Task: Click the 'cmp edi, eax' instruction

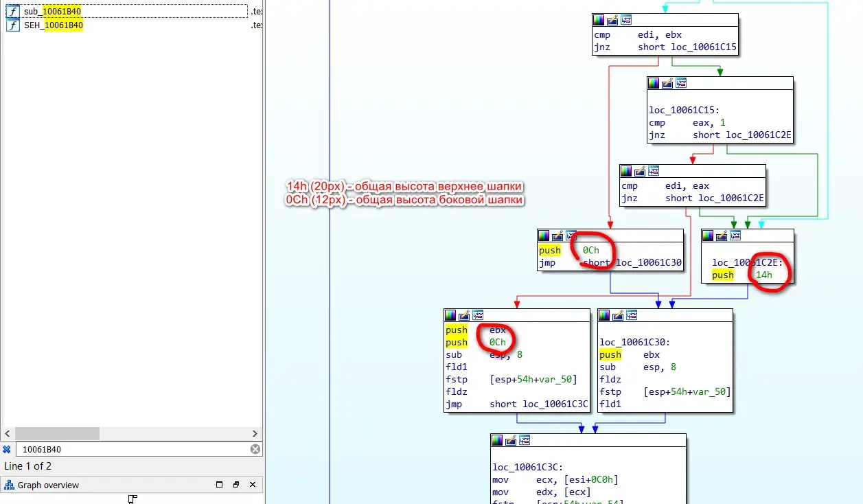Action: (665, 186)
